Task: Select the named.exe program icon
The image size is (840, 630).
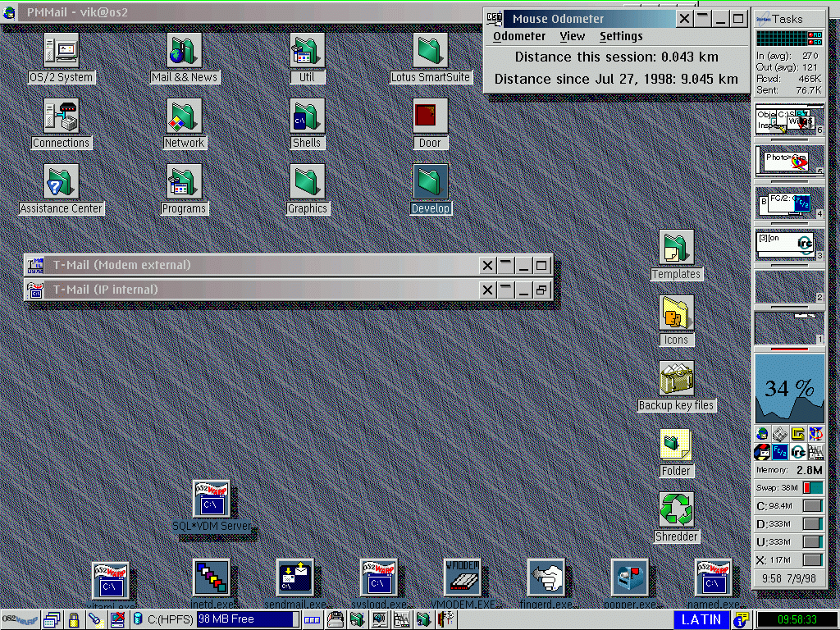Action: (714, 577)
